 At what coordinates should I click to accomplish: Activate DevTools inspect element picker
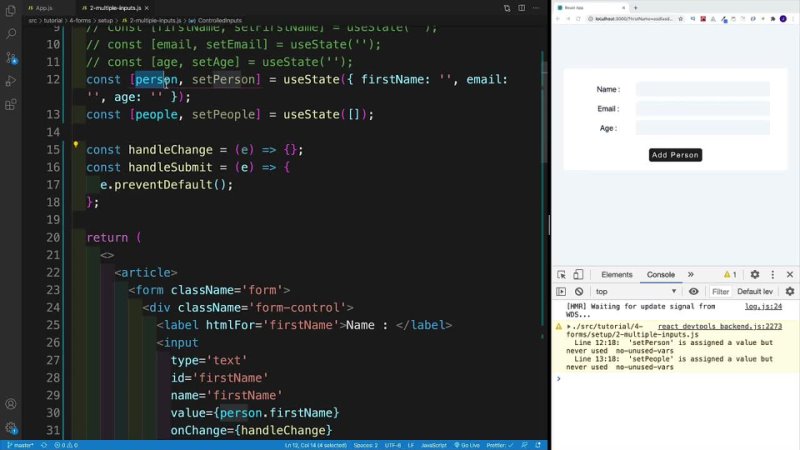561,274
